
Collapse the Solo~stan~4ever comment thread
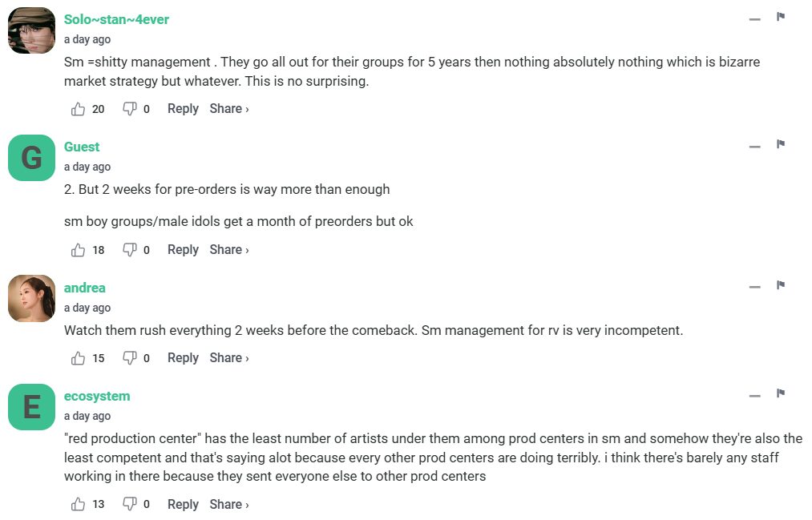[x=754, y=18]
